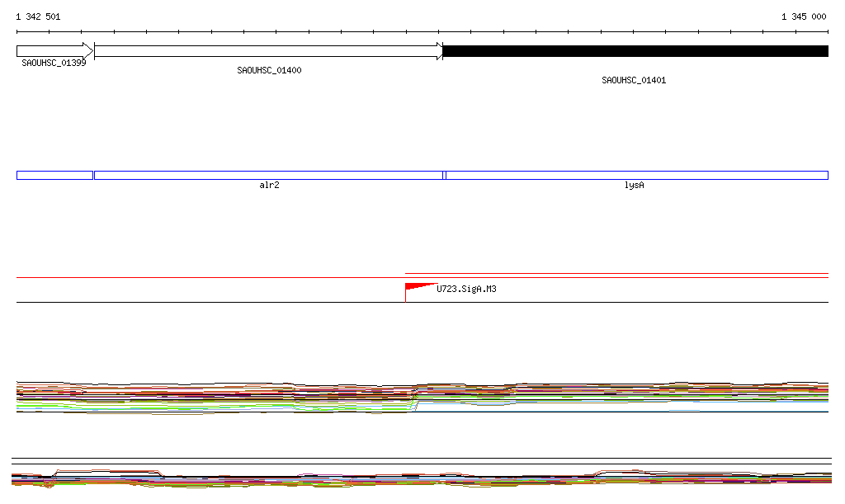Select the black SAOUHSC_01401 gene bar
845x504 pixels.
click(x=635, y=51)
